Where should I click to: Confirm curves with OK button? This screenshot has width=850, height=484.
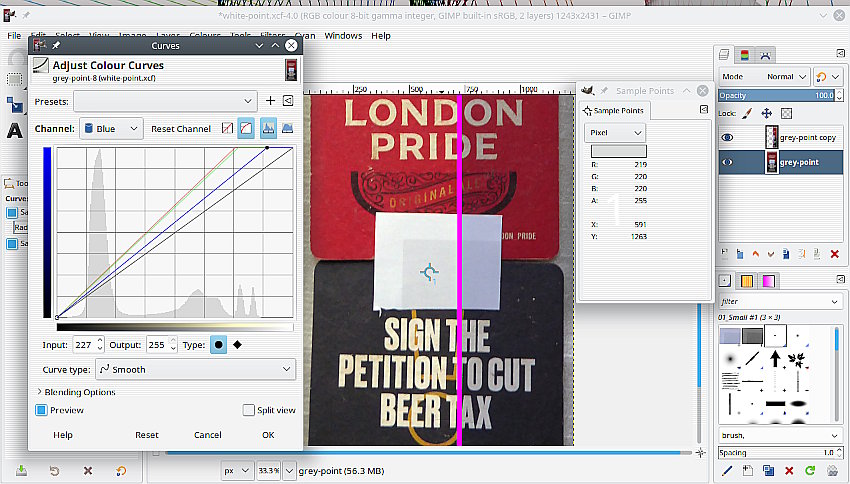pos(268,435)
